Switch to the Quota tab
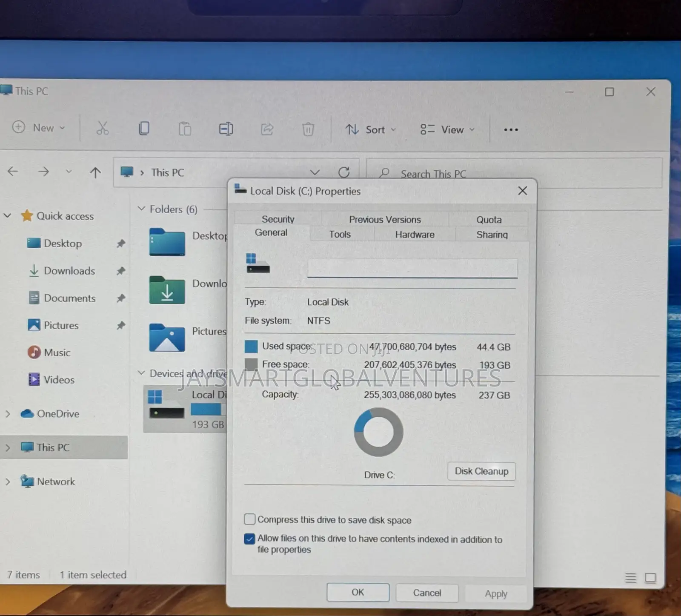The image size is (681, 616). 489,220
